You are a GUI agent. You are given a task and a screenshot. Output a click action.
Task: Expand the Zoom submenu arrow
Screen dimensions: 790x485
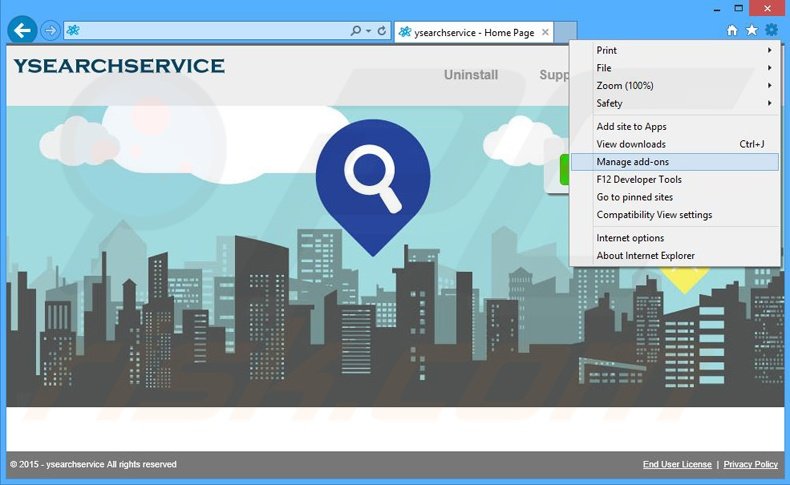769,86
